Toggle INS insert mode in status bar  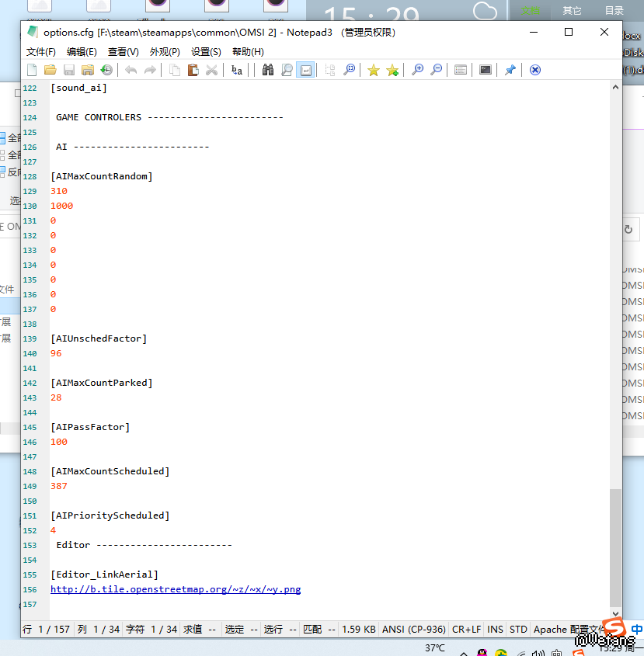tap(495, 630)
